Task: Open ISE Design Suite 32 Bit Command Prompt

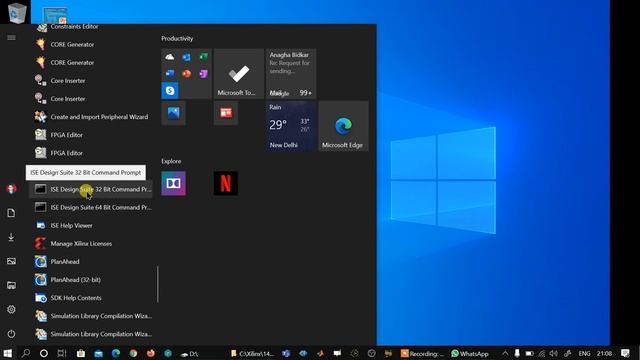Action: click(x=91, y=189)
